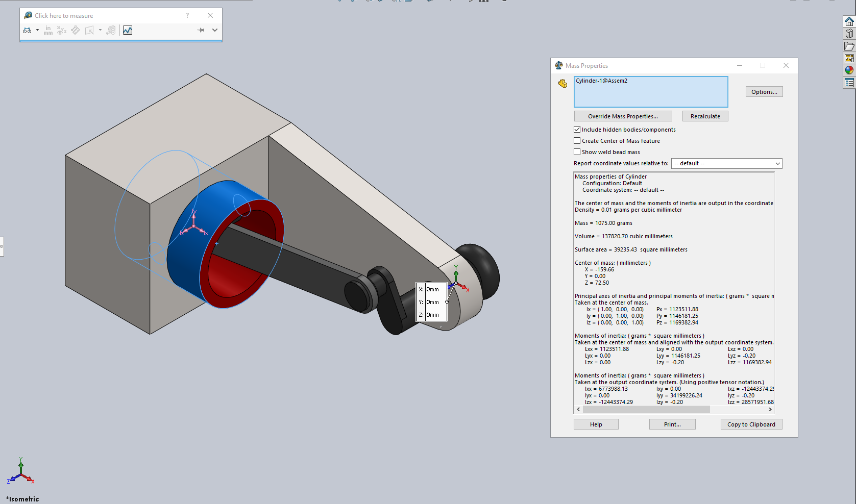Enable Show weld bead mass checkbox

pos(577,152)
